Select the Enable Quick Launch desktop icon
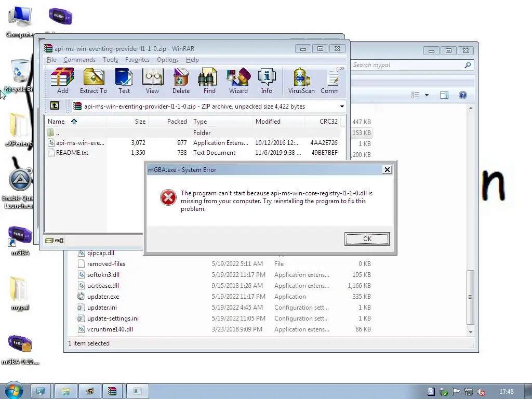This screenshot has width=532, height=399. [x=18, y=188]
